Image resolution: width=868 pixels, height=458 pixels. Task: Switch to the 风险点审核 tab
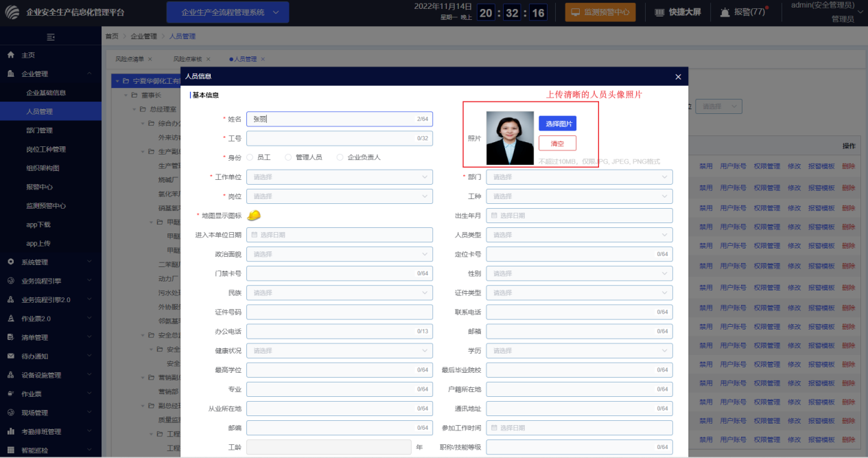tap(187, 59)
